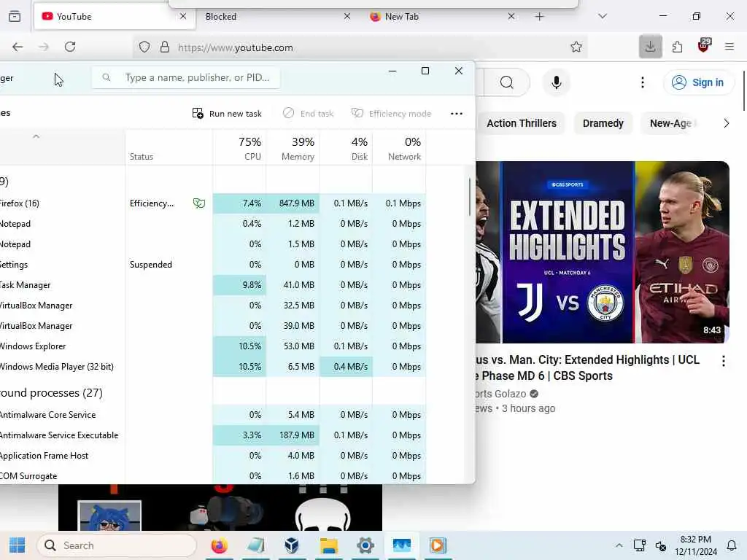747x560 pixels.
Task: Sort processes by Memory column
Action: point(293,148)
